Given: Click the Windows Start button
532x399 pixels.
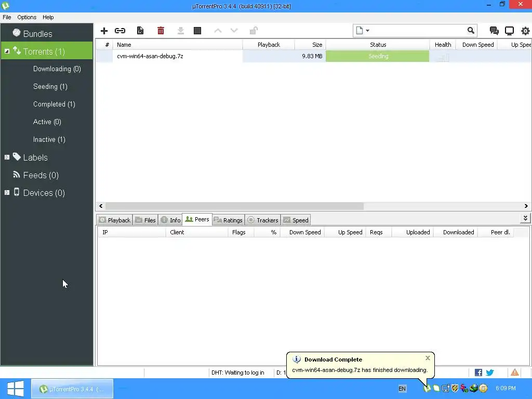Looking at the screenshot, I should (x=15, y=389).
